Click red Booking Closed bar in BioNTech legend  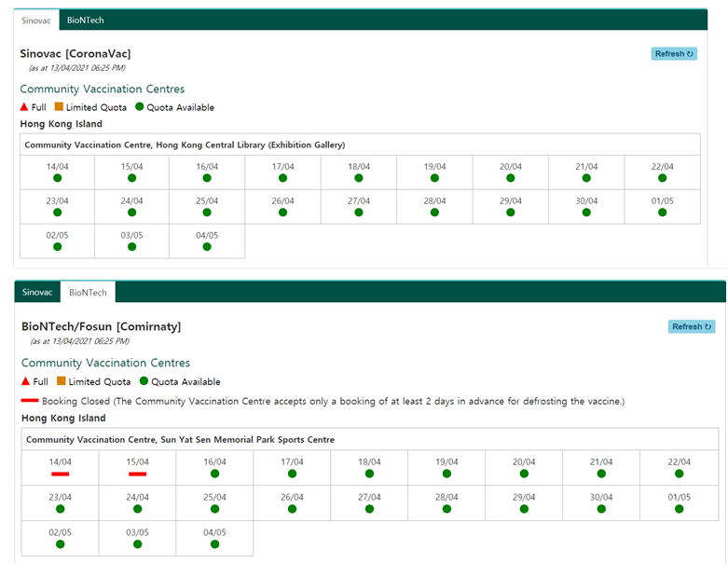(x=30, y=400)
